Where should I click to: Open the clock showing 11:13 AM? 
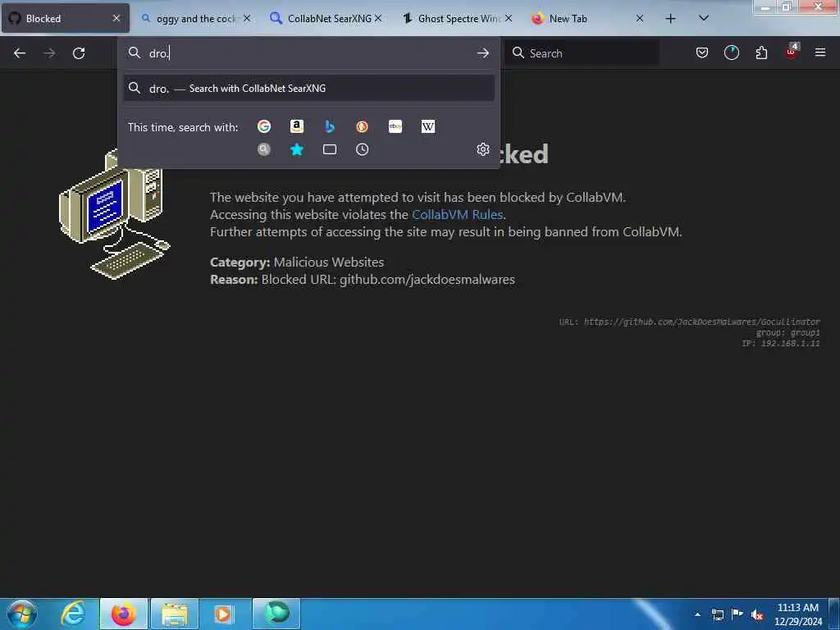click(x=797, y=614)
